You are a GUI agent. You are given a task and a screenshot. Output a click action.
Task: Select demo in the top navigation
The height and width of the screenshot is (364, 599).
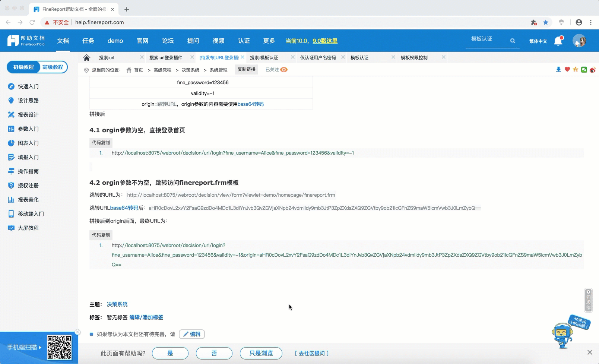coord(115,41)
